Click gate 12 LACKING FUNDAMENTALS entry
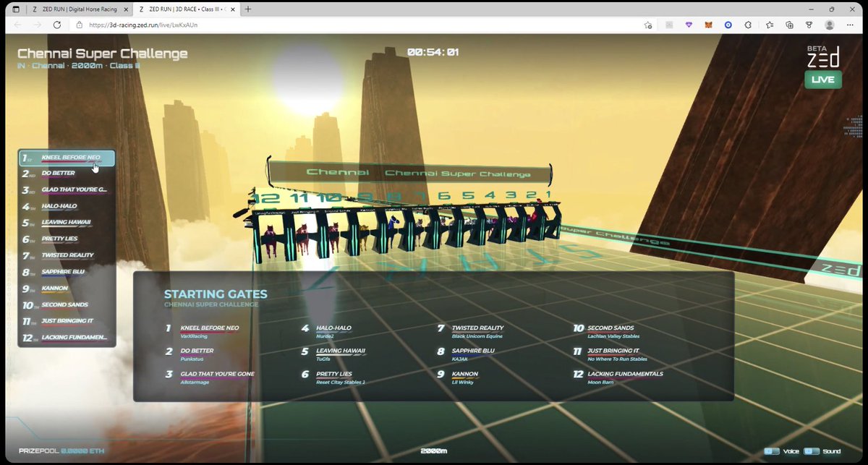The image size is (868, 465). pyautogui.click(x=618, y=377)
